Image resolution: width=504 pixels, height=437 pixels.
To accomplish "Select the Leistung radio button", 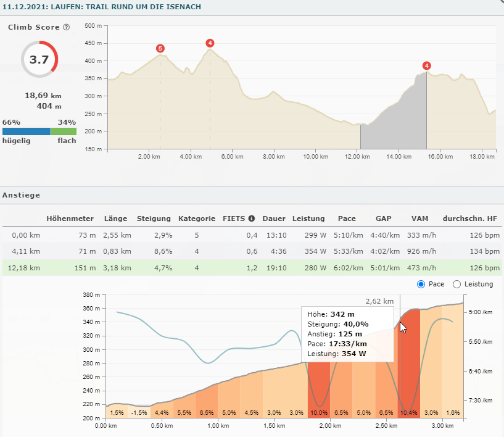I will (457, 284).
